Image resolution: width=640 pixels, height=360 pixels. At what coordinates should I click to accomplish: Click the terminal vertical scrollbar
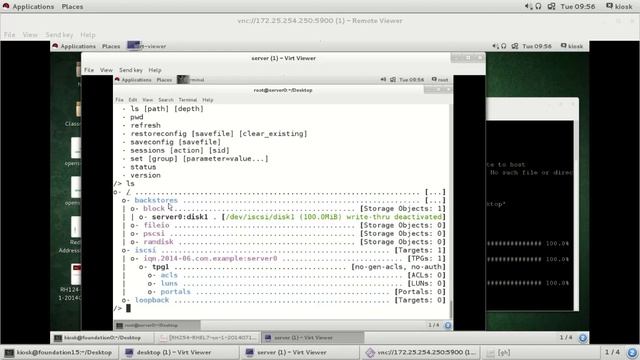451,211
